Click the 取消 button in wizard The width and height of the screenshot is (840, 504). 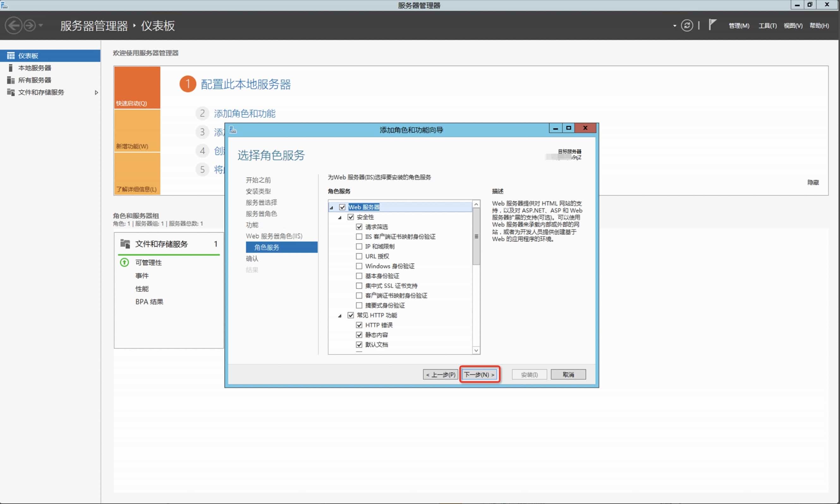pos(568,374)
